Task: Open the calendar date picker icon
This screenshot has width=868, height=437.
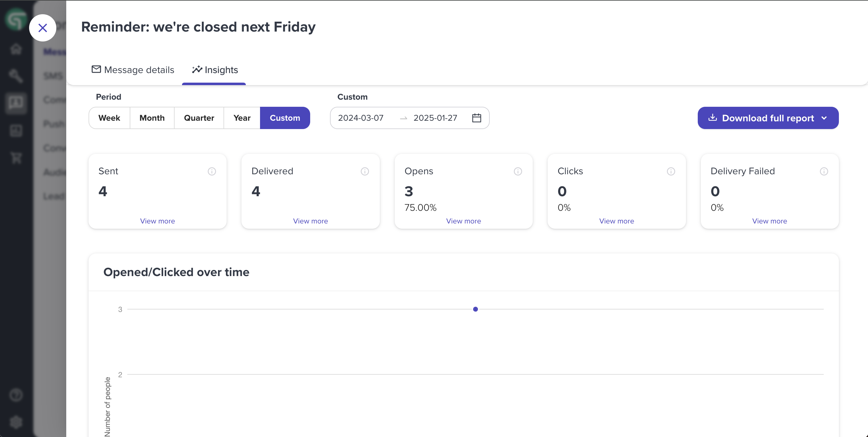Action: coord(476,118)
